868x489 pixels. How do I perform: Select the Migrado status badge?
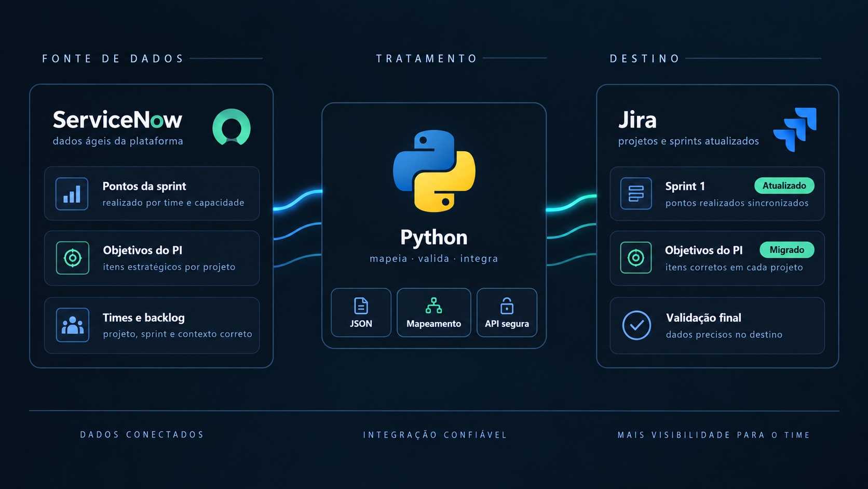(x=787, y=250)
